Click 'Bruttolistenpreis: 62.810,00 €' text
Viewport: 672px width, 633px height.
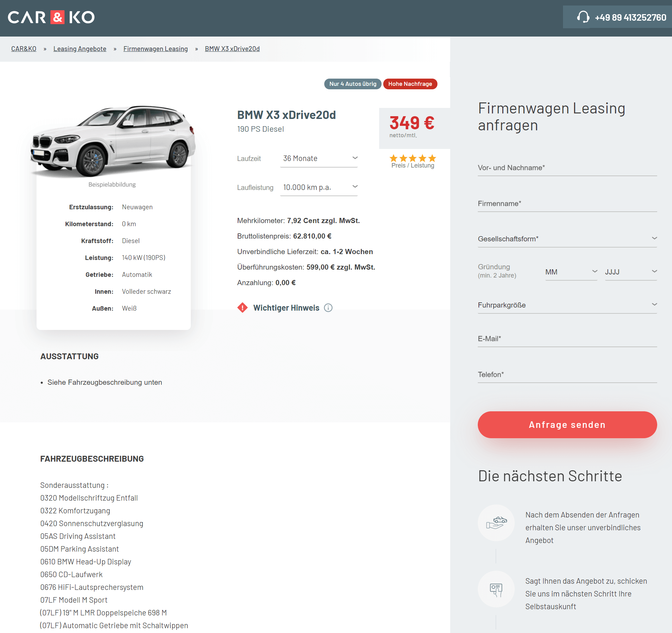point(284,236)
